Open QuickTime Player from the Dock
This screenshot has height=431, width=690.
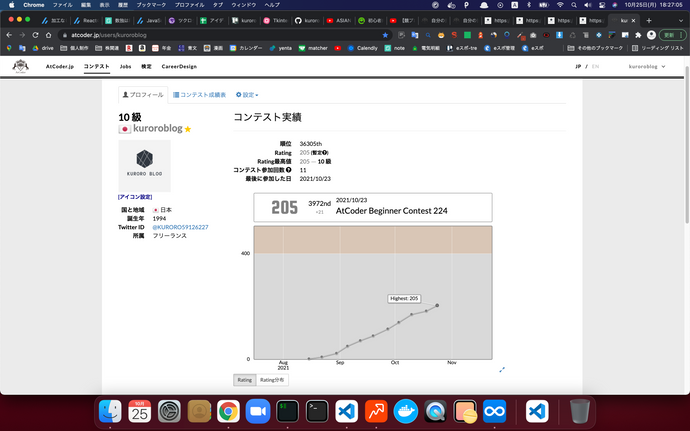coord(436,412)
